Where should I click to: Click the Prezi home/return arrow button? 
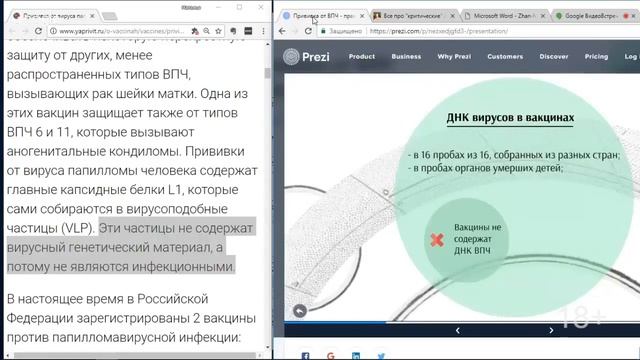pos(300,311)
